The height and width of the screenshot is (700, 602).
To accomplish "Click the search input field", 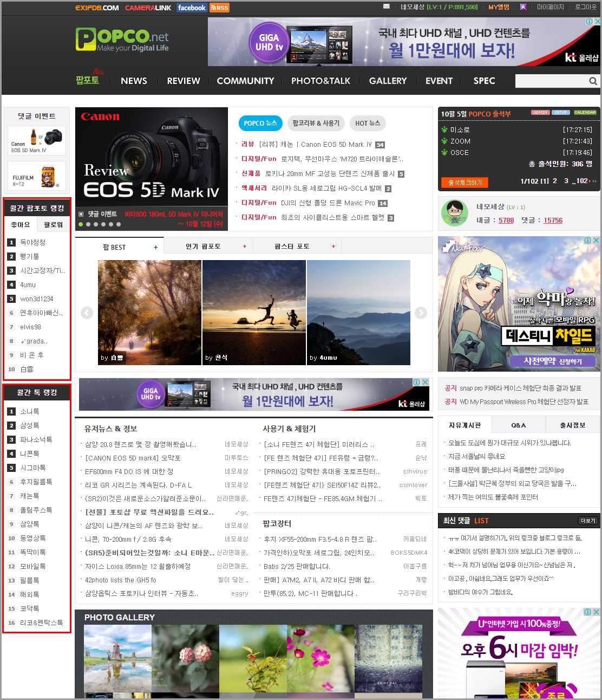I will tap(551, 81).
